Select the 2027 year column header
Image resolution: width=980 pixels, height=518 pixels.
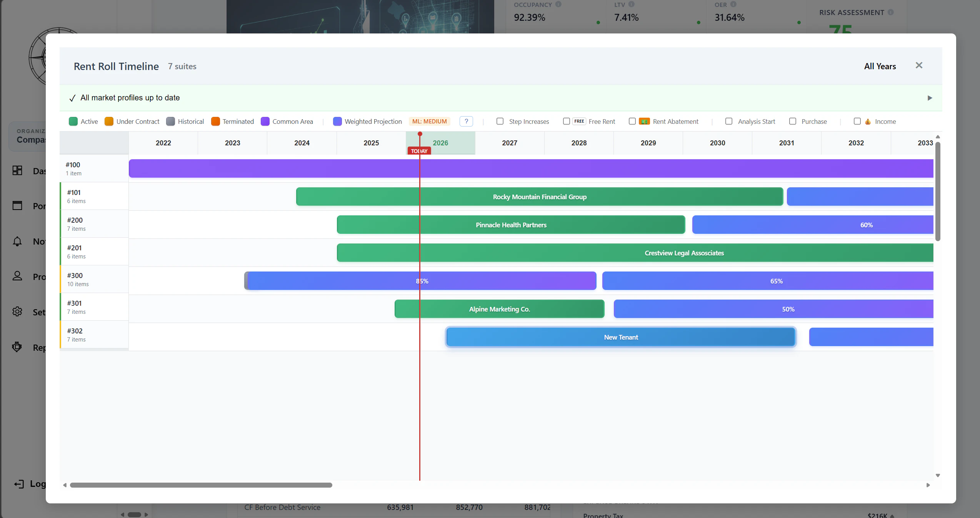(x=509, y=143)
